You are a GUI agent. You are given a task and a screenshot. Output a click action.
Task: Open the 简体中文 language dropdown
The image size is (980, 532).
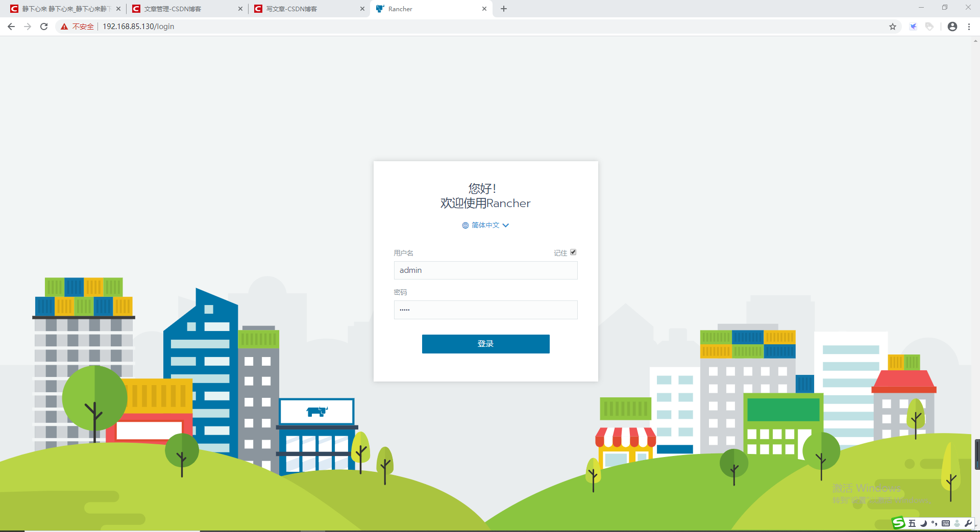(x=485, y=225)
